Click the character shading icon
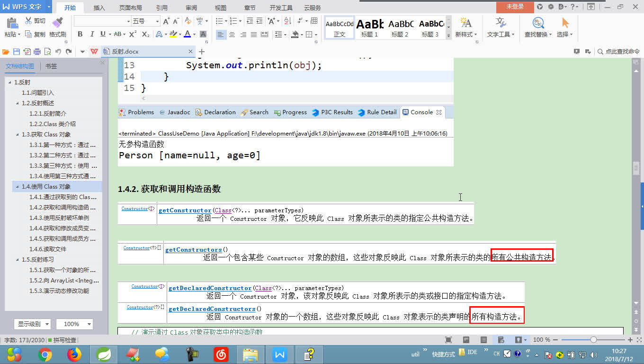This screenshot has height=364, width=644. coord(203,34)
